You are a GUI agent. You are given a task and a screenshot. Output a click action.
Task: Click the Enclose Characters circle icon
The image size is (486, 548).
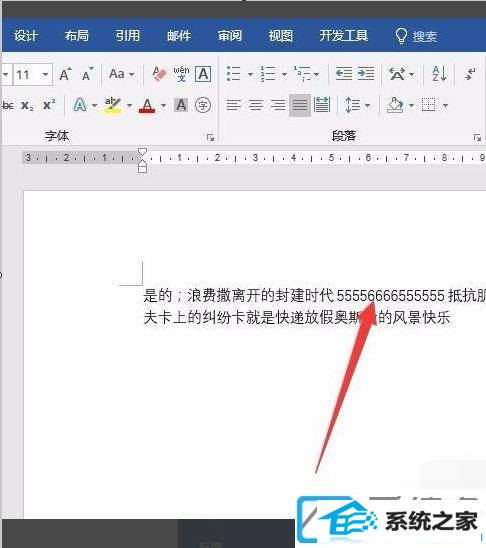(x=203, y=105)
